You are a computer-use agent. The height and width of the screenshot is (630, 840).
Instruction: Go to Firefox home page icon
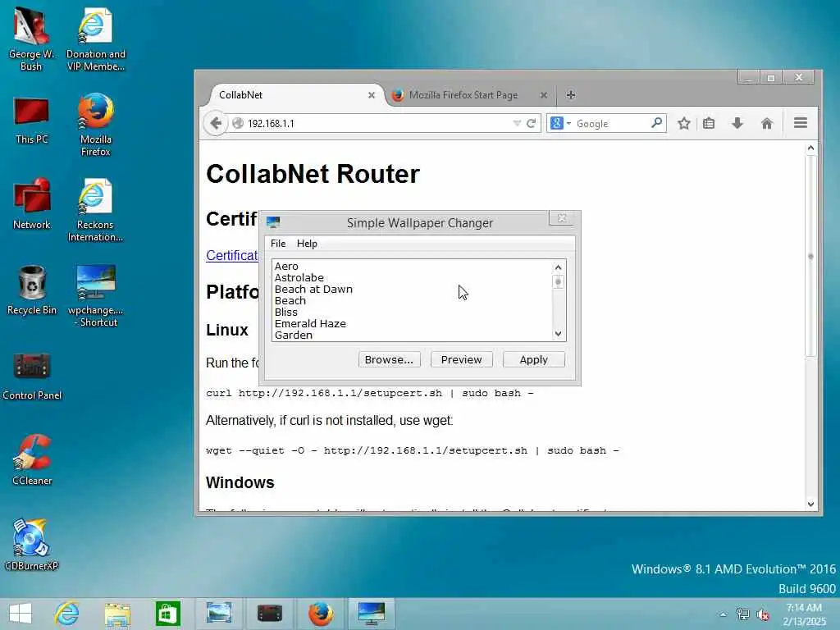point(767,123)
